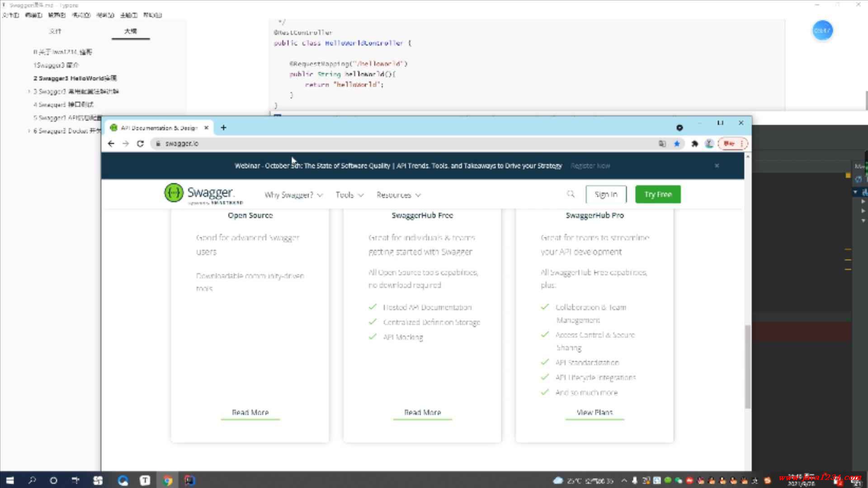The image size is (868, 488).
Task: Open the Chrome extensions puzzle icon
Action: coord(695,144)
